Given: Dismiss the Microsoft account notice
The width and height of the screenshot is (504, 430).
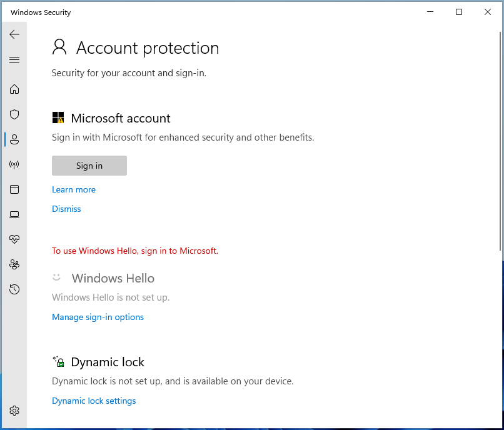Looking at the screenshot, I should point(66,209).
